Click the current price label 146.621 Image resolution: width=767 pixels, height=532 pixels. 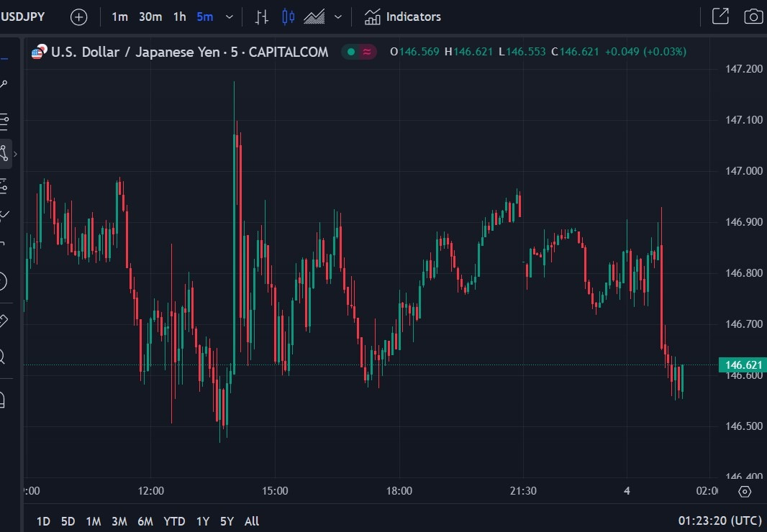(743, 364)
